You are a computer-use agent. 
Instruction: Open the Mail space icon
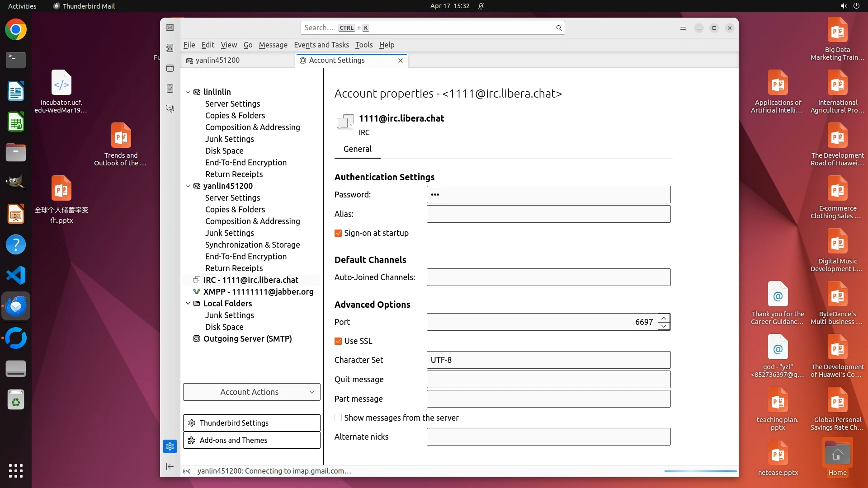[x=170, y=28]
